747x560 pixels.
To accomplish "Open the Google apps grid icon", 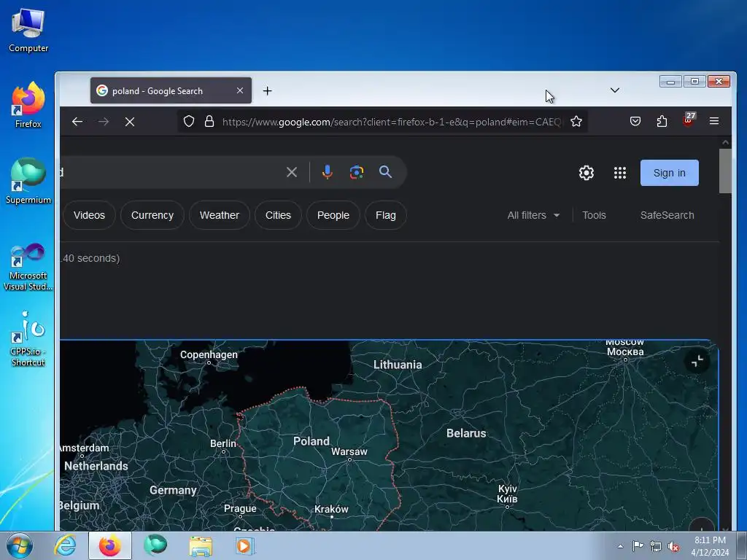I will point(620,173).
